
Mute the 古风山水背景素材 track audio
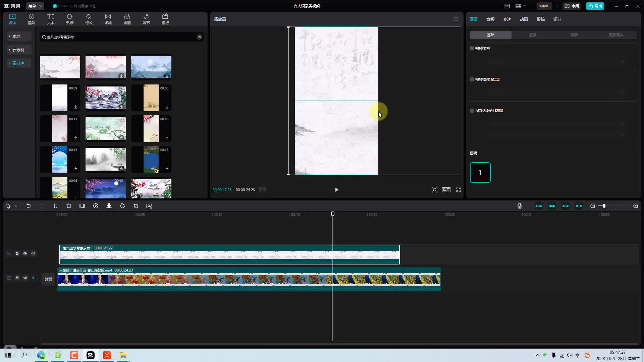(33, 253)
